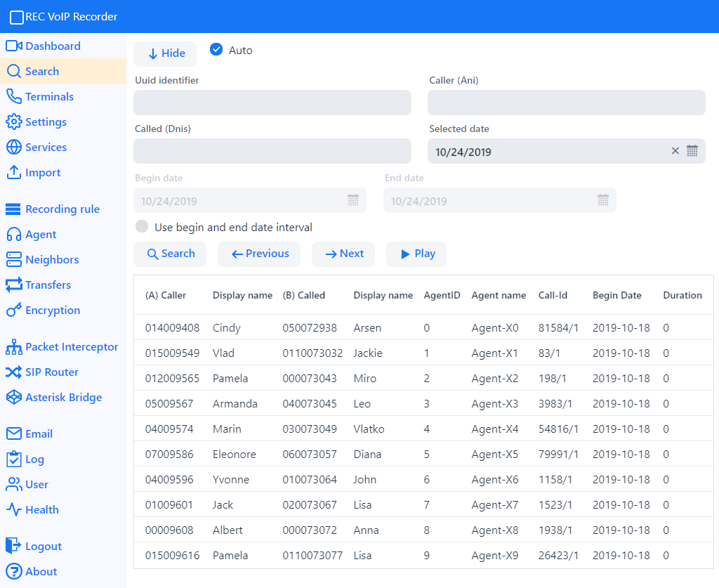Click the Agent headset icon
The height and width of the screenshot is (588, 719).
click(14, 235)
